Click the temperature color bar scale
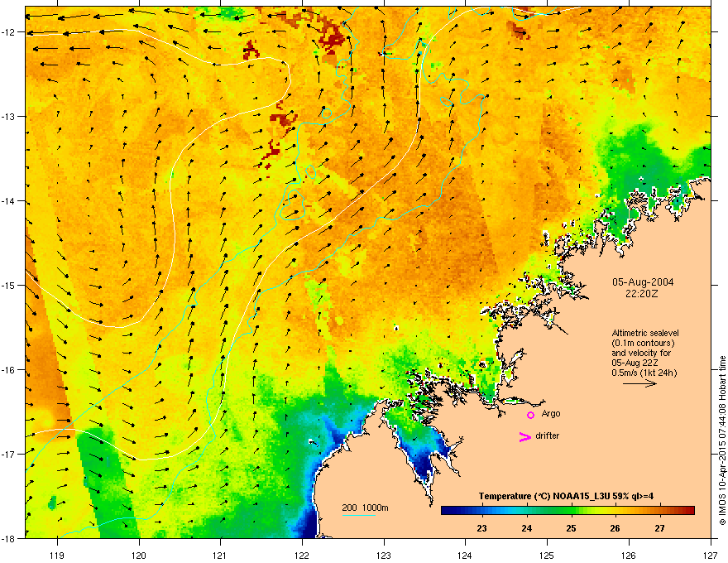Image resolution: width=728 pixels, height=563 pixels. 568,511
